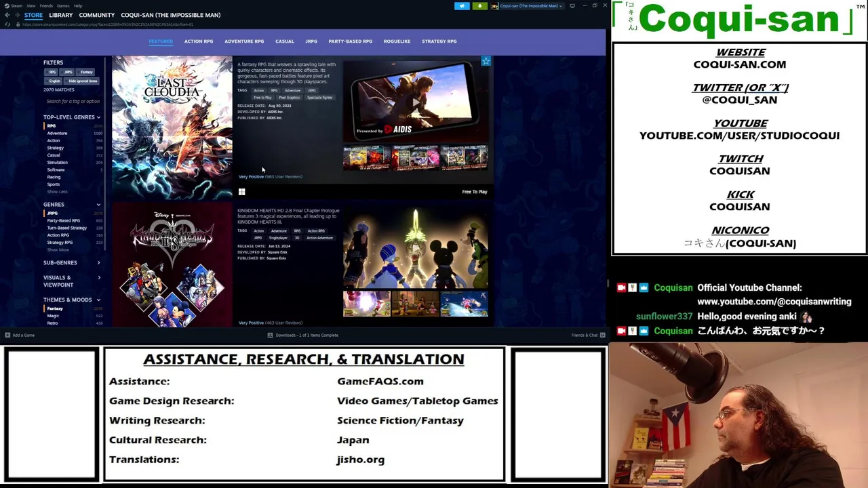Click the Free To Play price label
The image size is (868, 488).
click(x=475, y=192)
